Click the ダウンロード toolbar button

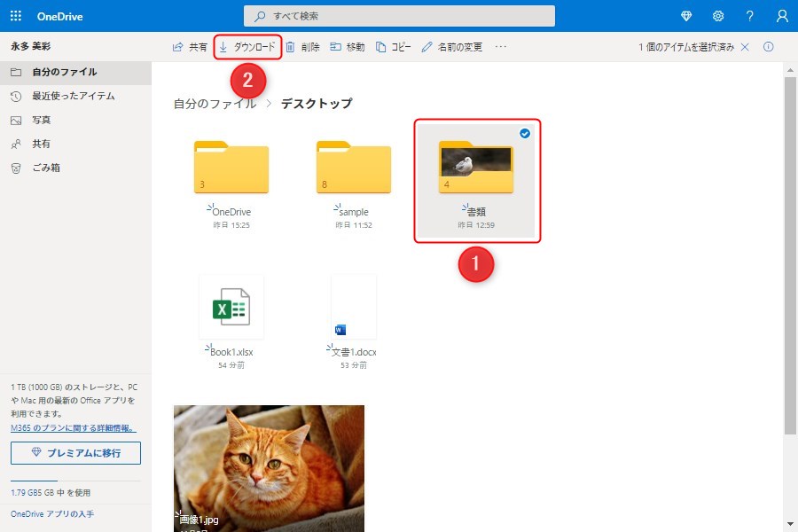(x=247, y=47)
